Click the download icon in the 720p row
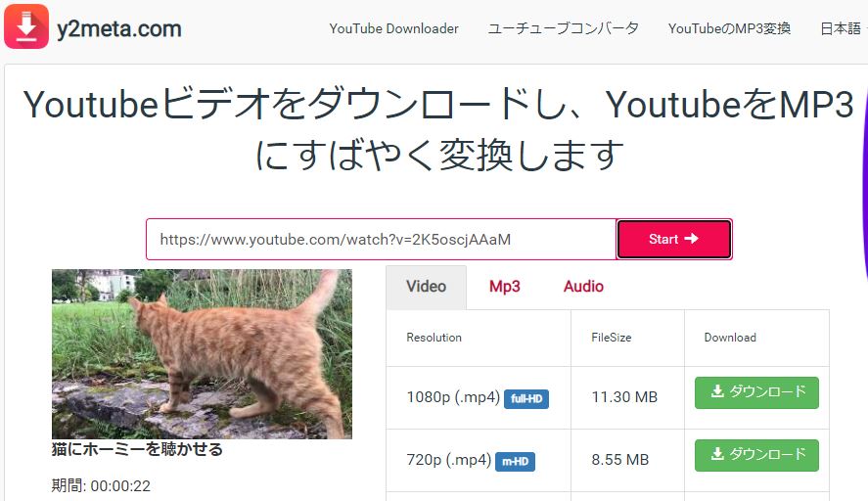Viewport: 868px width, 501px height. pos(717,454)
